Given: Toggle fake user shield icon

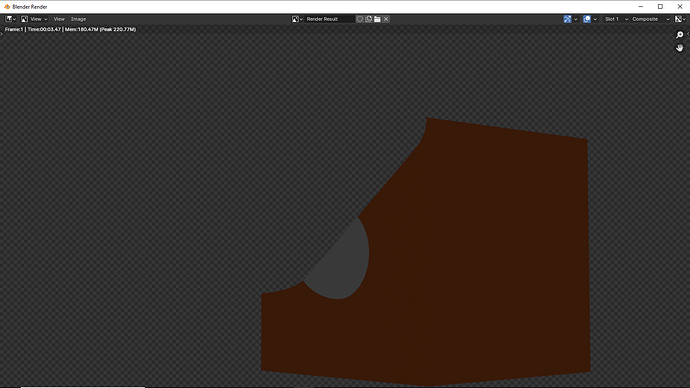Looking at the screenshot, I should [x=360, y=19].
